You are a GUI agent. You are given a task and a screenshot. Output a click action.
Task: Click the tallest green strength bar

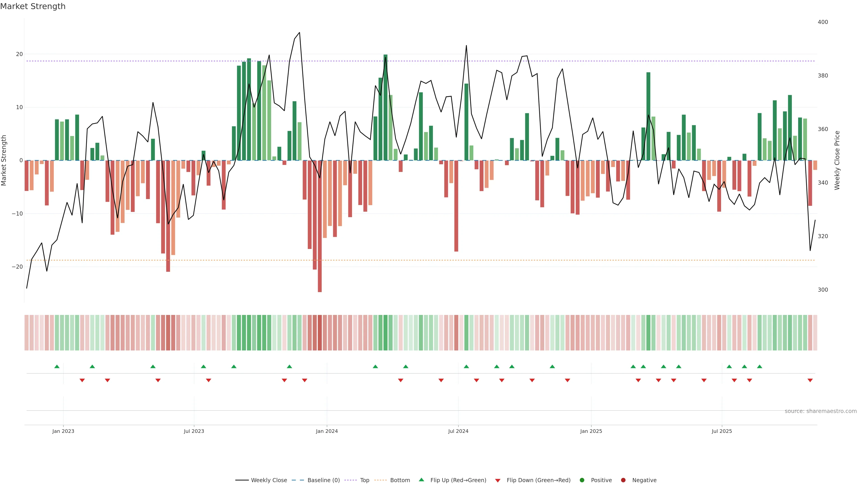point(385,108)
